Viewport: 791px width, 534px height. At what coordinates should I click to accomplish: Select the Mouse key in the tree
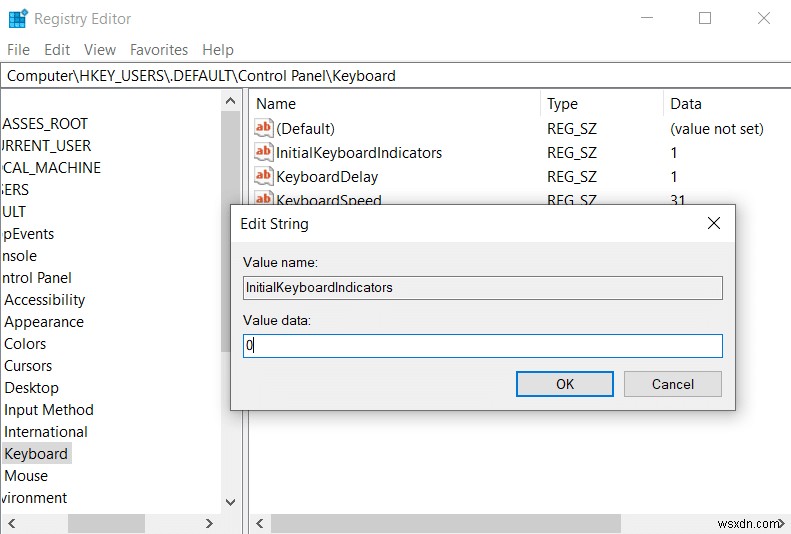coord(26,476)
